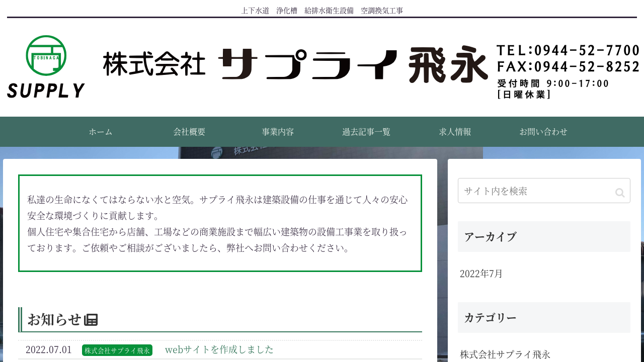Click the green Tobinaga Supply logo
Screen dimensions: 644x362
(x=46, y=66)
